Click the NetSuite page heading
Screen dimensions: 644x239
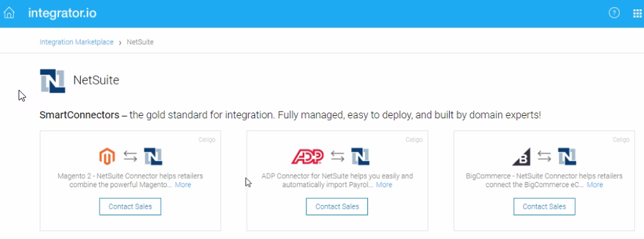(96, 80)
